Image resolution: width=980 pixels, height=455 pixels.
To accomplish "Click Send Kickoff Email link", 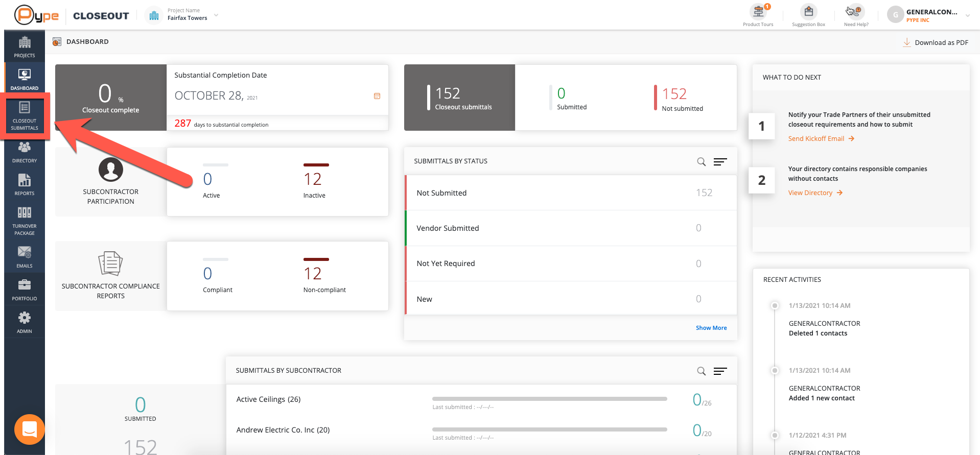I will [821, 139].
